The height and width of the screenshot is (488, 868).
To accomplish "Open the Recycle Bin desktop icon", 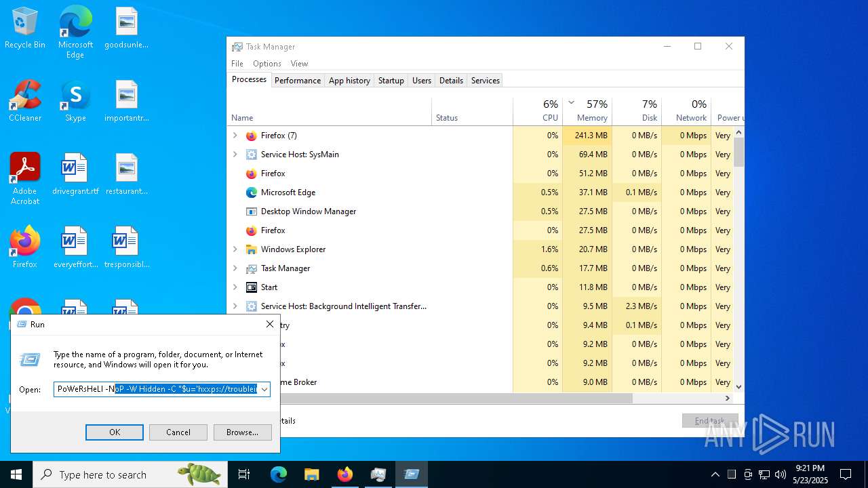I will [x=25, y=28].
